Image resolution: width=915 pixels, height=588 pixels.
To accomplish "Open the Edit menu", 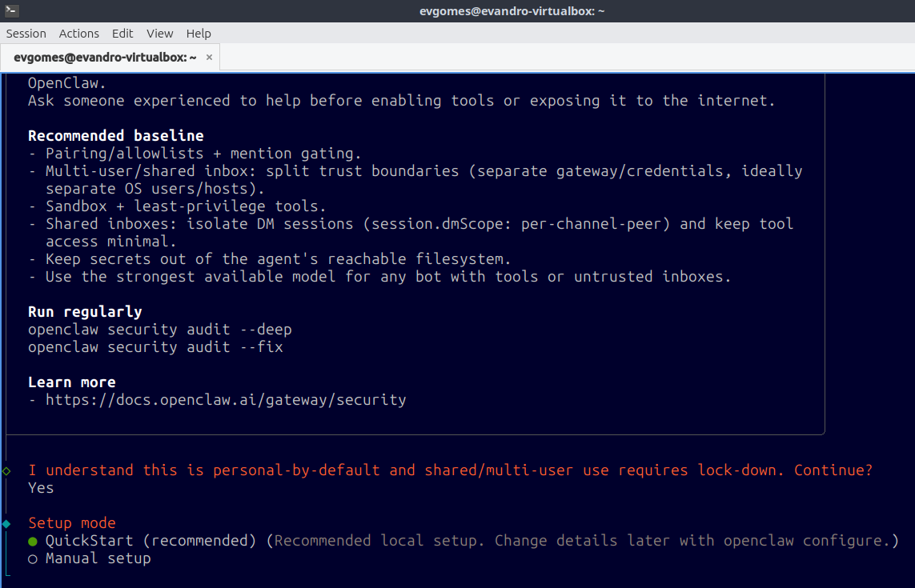I will (x=122, y=34).
